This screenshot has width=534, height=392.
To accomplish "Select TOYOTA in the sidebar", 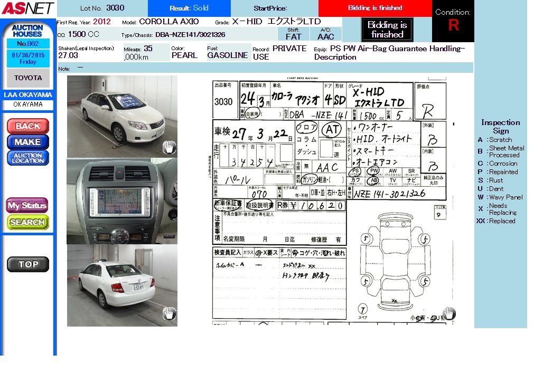I will click(28, 78).
